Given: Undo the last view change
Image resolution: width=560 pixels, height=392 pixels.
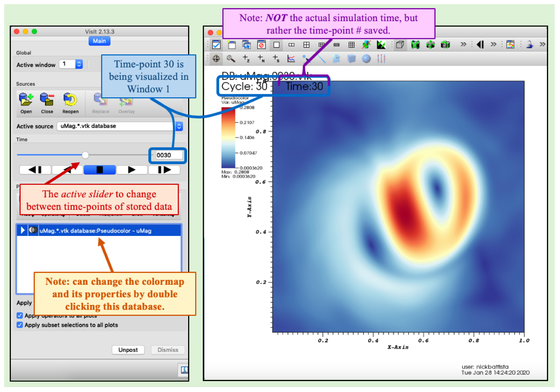Looking at the screenshot, I should [x=445, y=45].
